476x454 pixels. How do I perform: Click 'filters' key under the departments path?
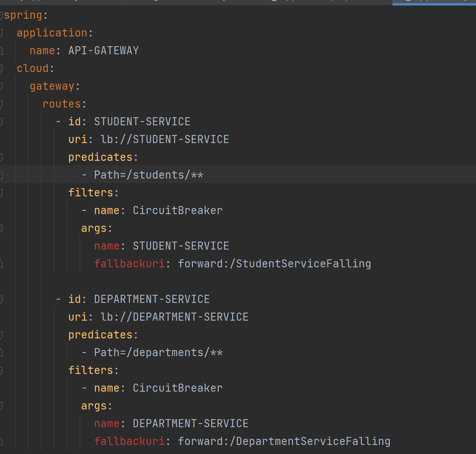pos(91,370)
